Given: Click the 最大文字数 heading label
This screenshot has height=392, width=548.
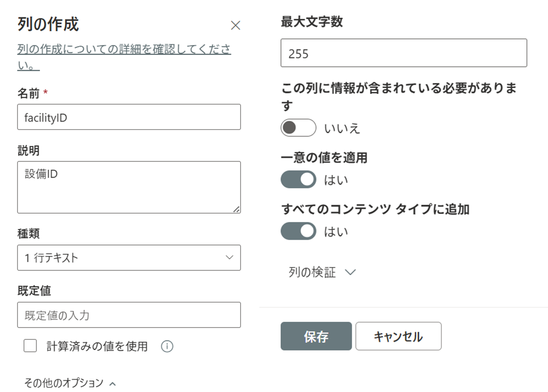Looking at the screenshot, I should [312, 22].
